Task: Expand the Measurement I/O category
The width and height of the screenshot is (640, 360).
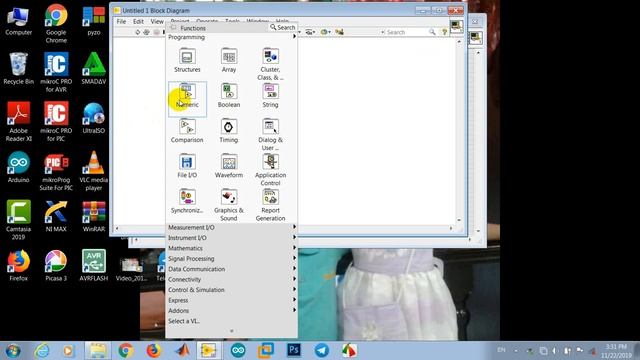Action: (231, 227)
